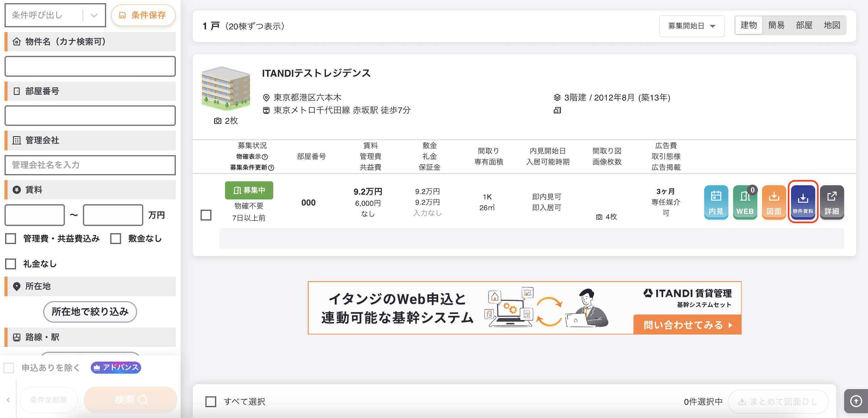Toggle the 申込ありを除く checkbox
Image resolution: width=868 pixels, height=418 pixels.
coord(9,368)
